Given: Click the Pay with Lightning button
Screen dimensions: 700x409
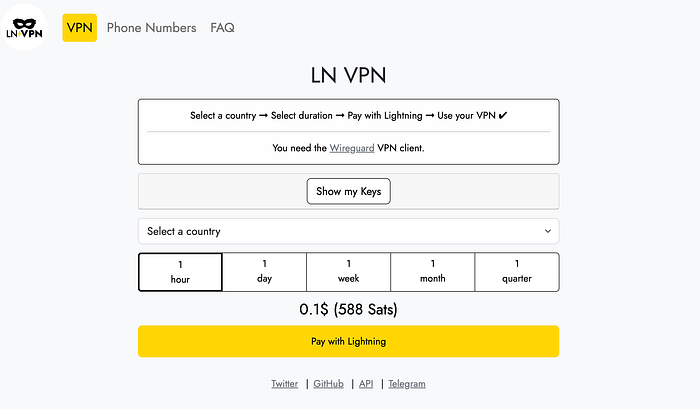Looking at the screenshot, I should point(349,341).
